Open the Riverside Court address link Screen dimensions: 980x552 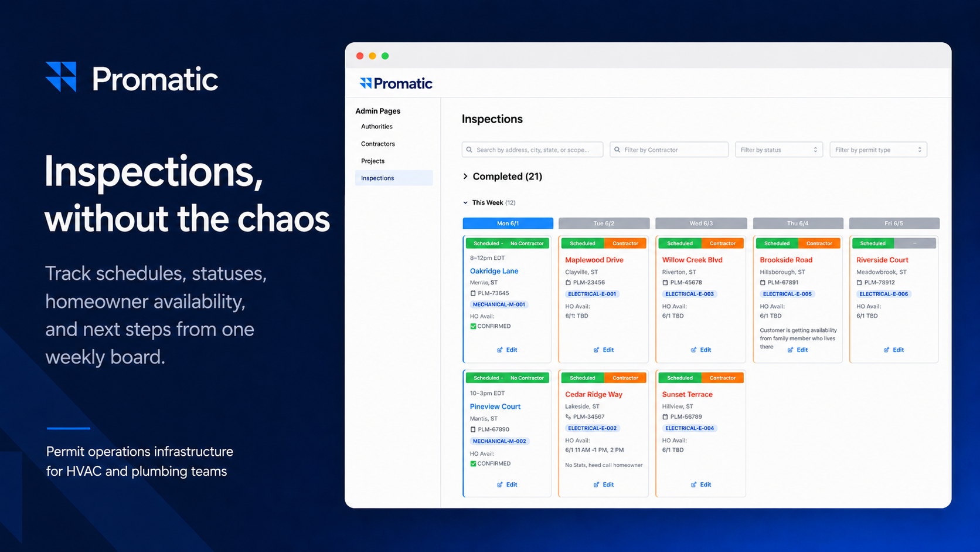tap(882, 260)
